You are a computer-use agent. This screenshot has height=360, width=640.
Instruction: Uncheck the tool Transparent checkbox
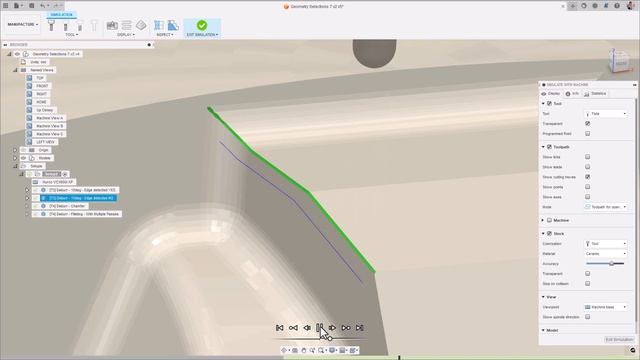[x=588, y=124]
